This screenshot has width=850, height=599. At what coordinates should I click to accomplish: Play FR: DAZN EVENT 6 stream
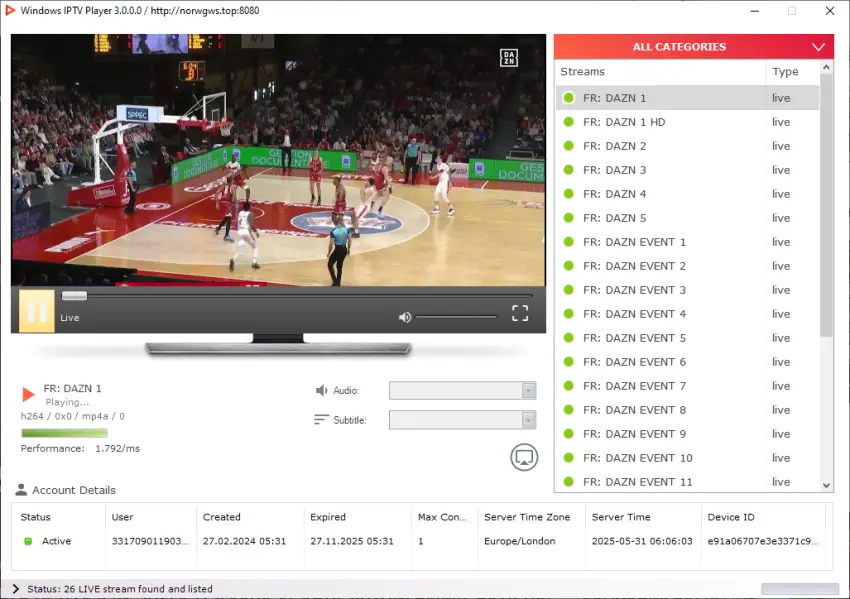point(687,362)
